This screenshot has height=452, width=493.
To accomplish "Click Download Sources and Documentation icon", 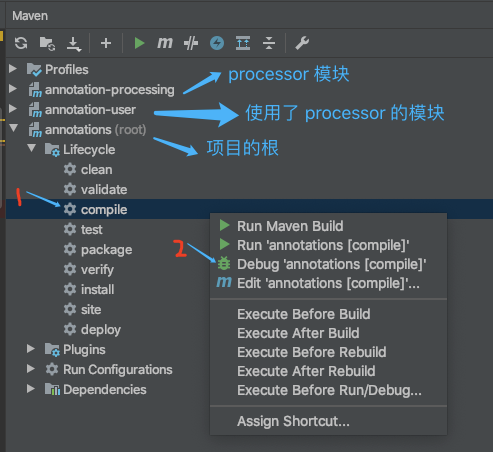I will (74, 44).
